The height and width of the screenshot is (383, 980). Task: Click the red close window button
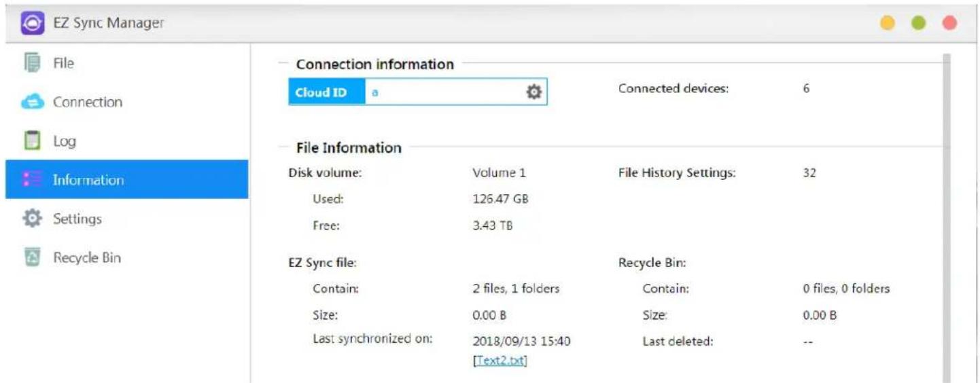(x=949, y=23)
